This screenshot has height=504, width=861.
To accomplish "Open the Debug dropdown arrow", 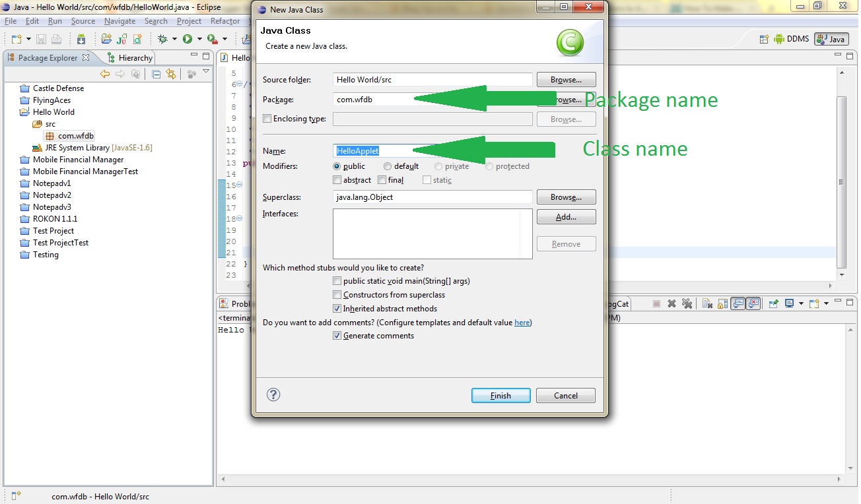I will (174, 39).
